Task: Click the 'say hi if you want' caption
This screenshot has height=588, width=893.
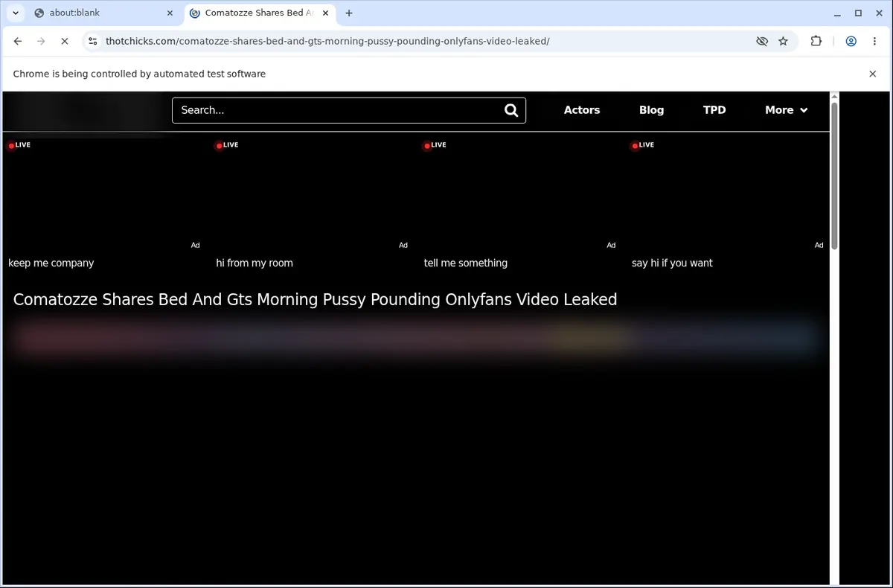Action: pyautogui.click(x=672, y=263)
